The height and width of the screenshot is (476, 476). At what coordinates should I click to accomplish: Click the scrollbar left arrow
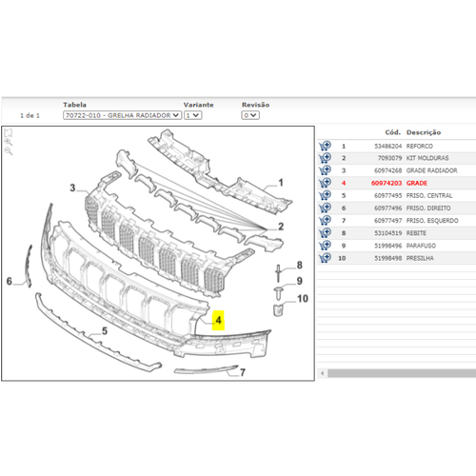tap(323, 373)
